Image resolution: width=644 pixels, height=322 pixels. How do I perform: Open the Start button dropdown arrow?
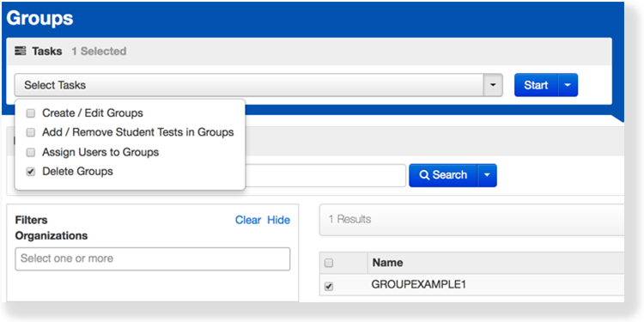pyautogui.click(x=568, y=85)
